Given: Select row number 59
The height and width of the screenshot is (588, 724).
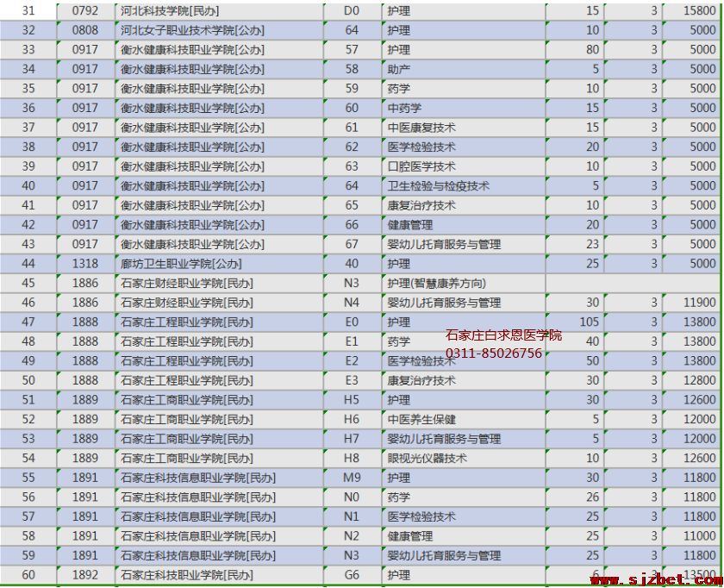Looking at the screenshot, I should [28, 555].
